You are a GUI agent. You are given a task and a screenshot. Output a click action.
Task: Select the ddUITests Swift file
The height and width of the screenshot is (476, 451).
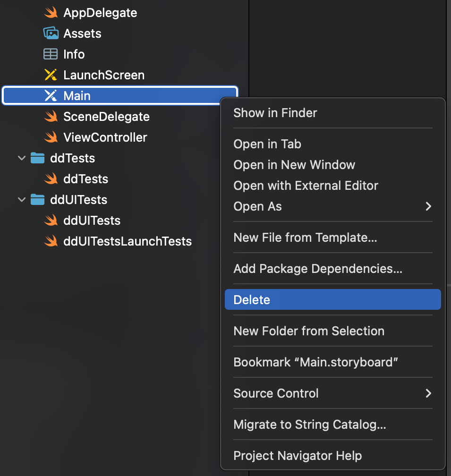92,221
